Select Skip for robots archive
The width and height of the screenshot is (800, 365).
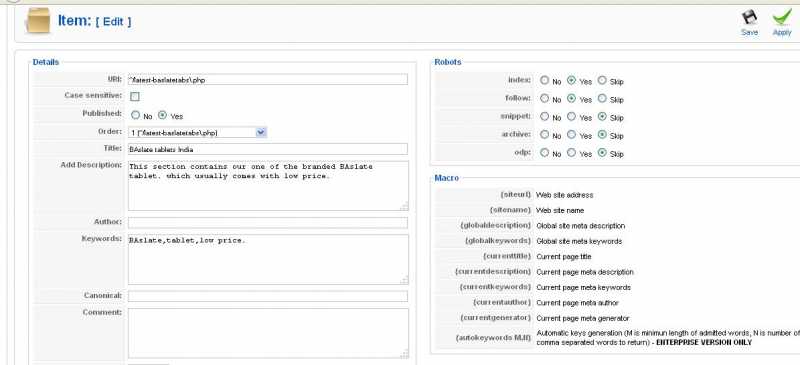tap(602, 135)
